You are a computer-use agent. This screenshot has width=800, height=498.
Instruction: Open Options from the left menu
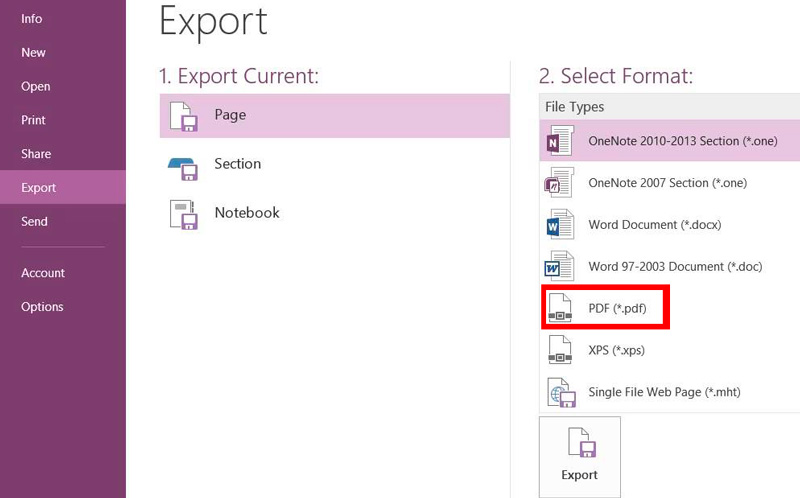pos(42,307)
